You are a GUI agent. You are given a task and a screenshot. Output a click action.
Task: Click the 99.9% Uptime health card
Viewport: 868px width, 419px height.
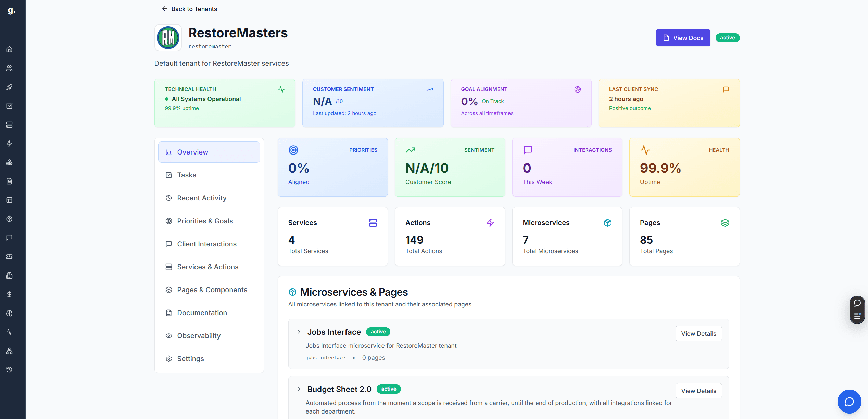[x=684, y=167]
